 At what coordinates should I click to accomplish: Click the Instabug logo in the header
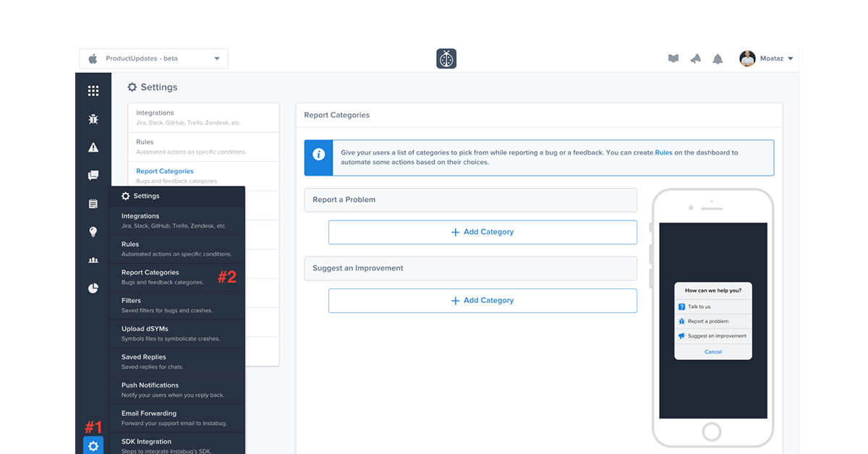[446, 59]
